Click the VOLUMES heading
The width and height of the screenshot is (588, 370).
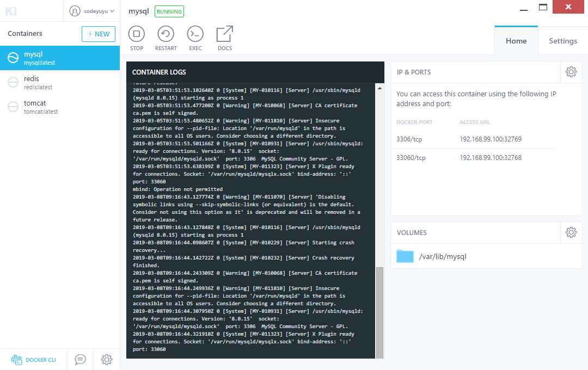pos(412,233)
